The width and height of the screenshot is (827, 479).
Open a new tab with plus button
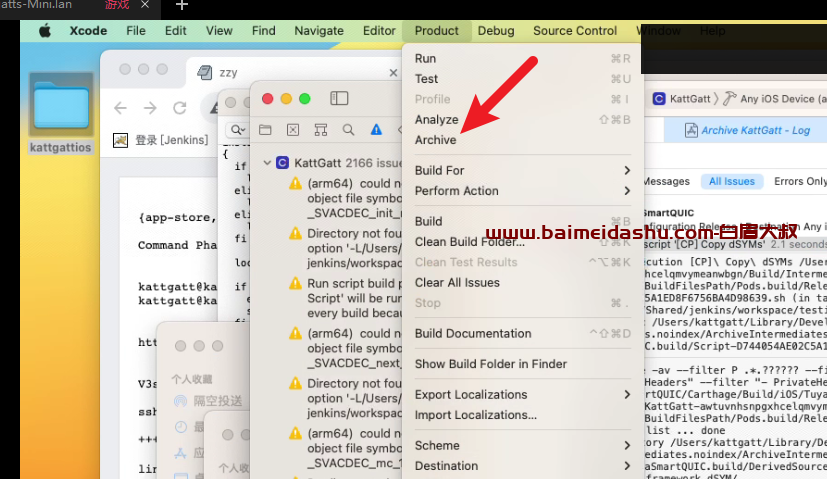[181, 5]
